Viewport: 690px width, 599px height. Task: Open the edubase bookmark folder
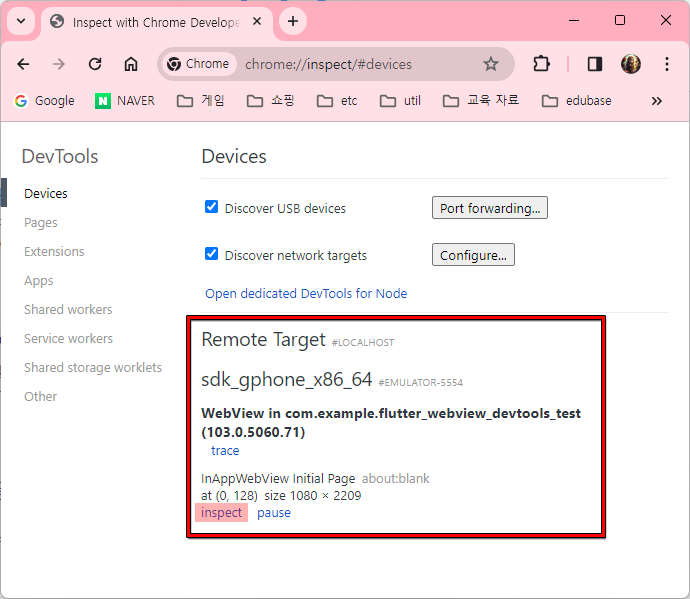[576, 101]
